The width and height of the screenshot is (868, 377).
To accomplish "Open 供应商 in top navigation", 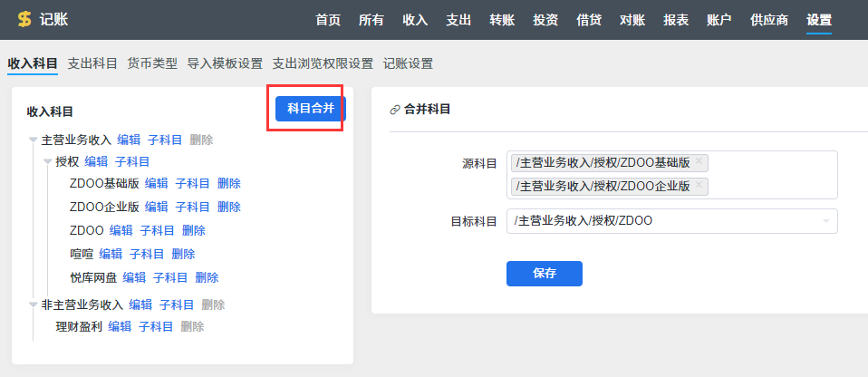I will point(768,20).
